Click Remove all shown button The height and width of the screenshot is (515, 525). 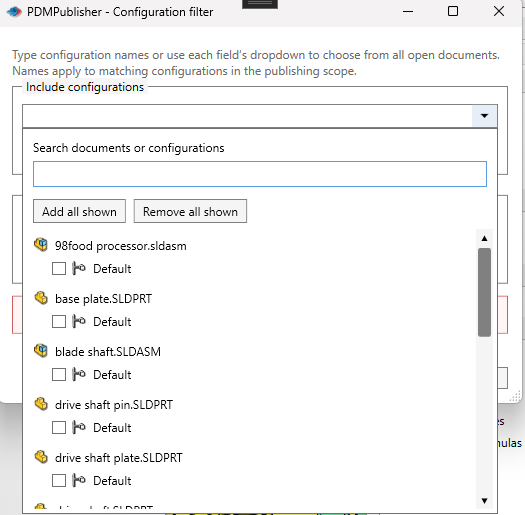[190, 211]
